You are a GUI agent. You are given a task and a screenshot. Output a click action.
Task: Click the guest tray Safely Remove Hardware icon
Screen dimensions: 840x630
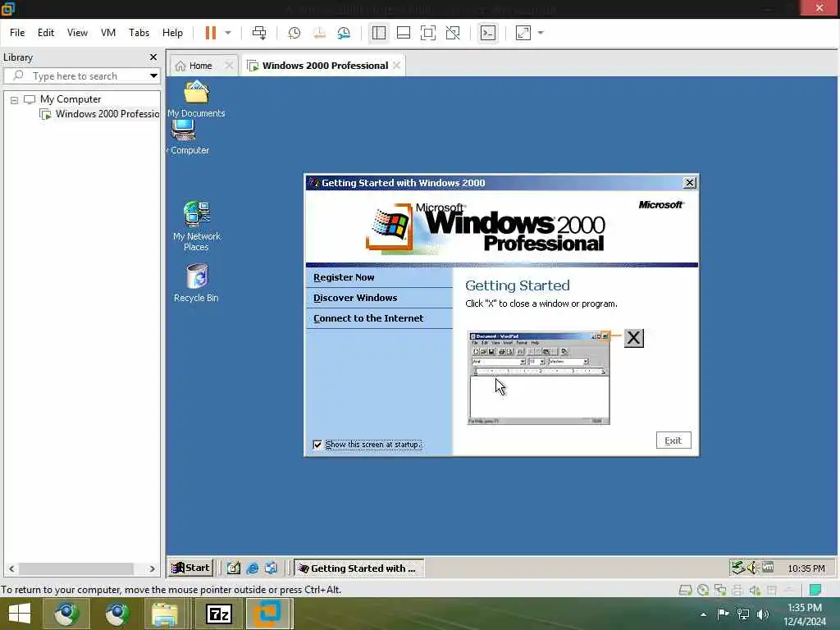[739, 568]
